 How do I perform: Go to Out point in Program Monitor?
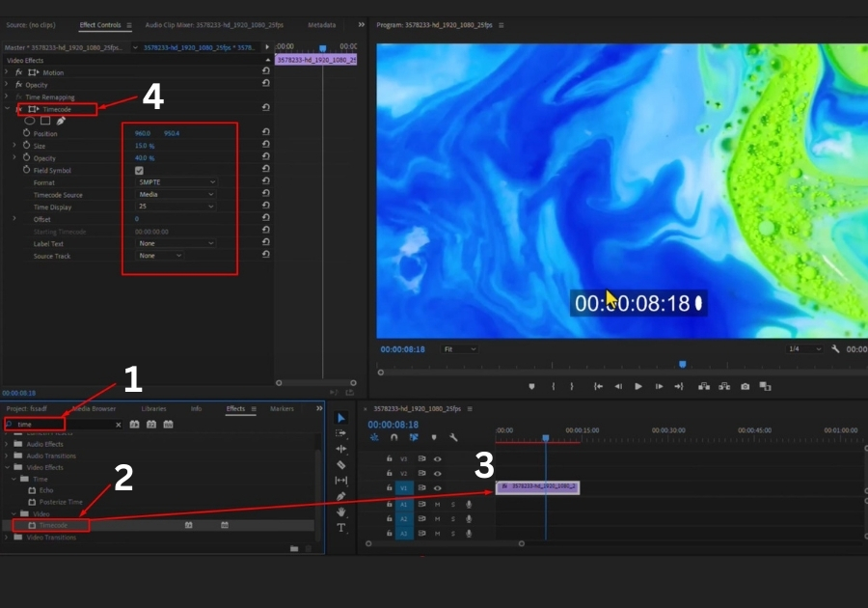[x=679, y=386]
